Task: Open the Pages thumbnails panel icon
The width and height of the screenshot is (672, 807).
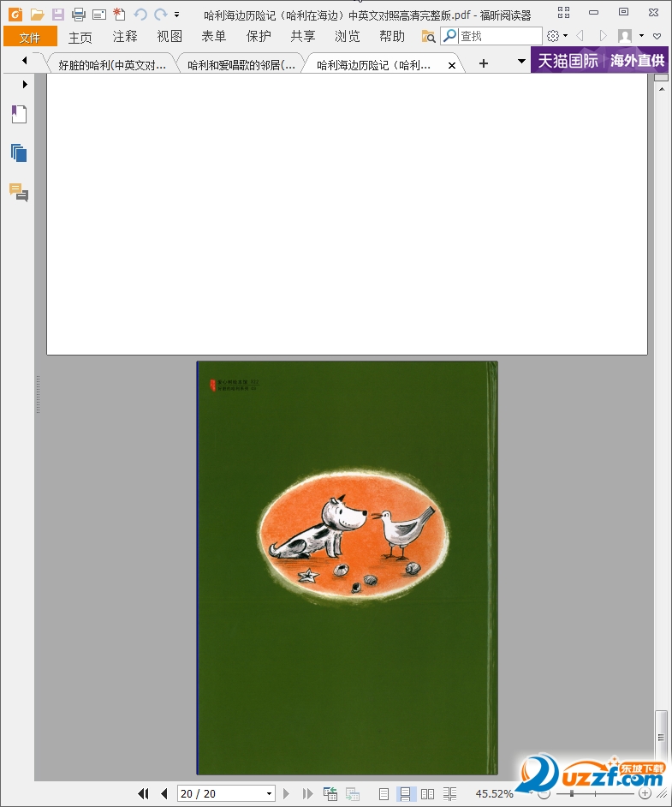Action: (19, 152)
